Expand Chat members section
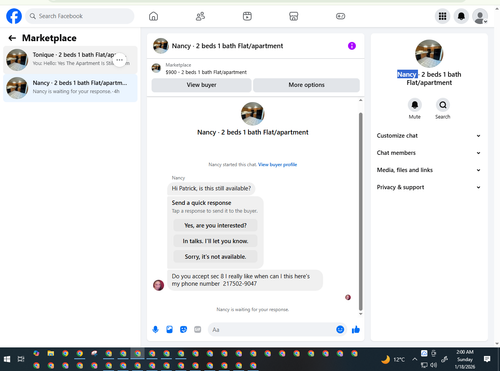The height and width of the screenshot is (371, 500). [429, 153]
